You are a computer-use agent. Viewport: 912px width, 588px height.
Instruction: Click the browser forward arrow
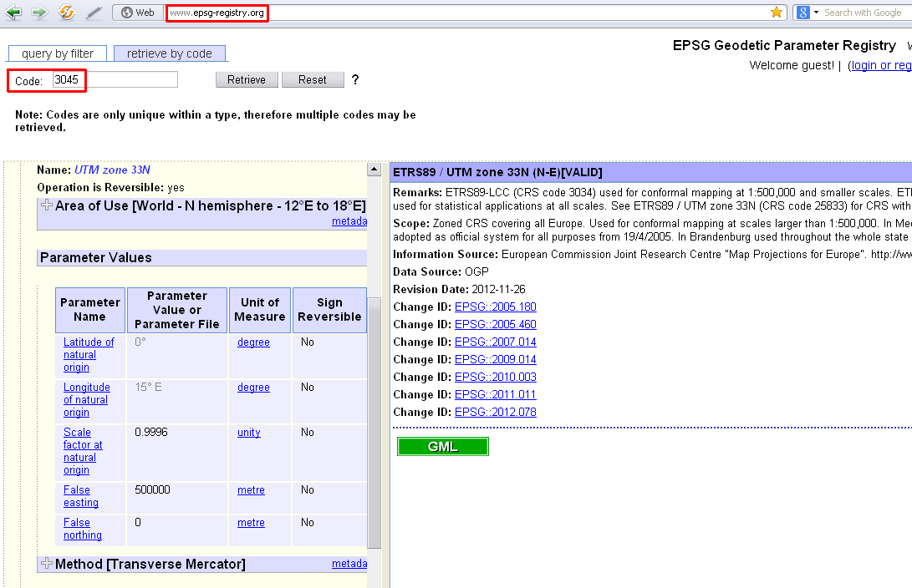39,13
